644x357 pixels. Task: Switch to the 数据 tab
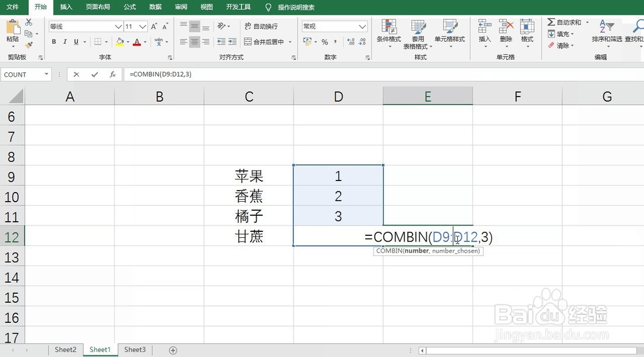(155, 7)
